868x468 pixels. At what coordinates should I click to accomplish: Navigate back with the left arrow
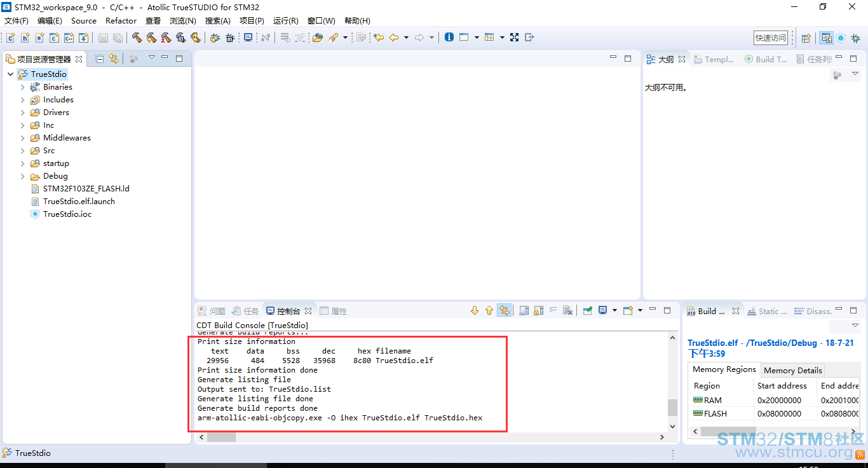tap(394, 38)
